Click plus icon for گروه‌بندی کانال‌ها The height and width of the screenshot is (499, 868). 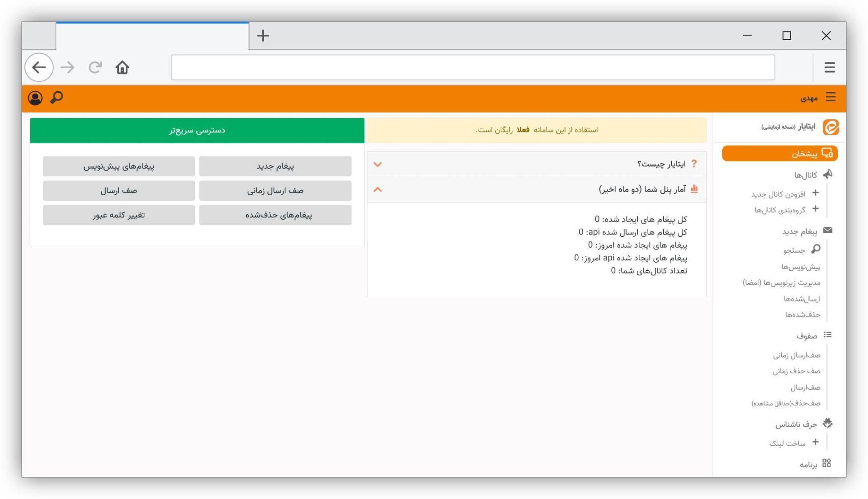point(816,209)
